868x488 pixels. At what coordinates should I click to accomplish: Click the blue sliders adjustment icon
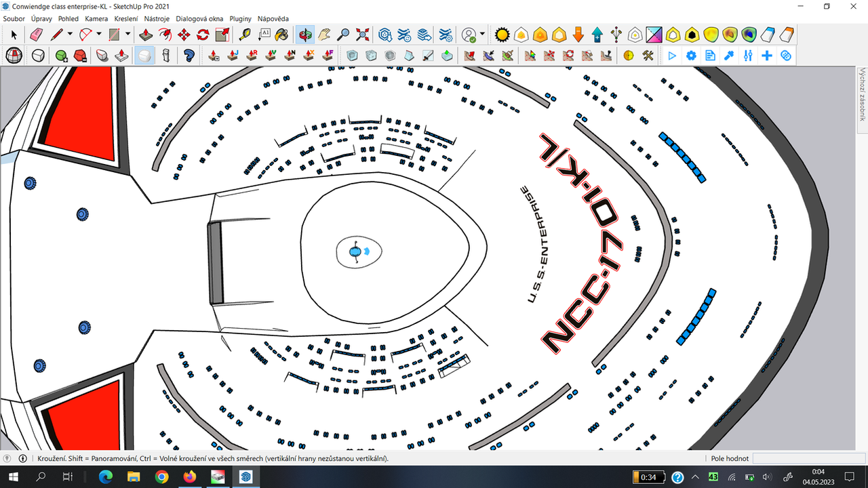[x=748, y=56]
